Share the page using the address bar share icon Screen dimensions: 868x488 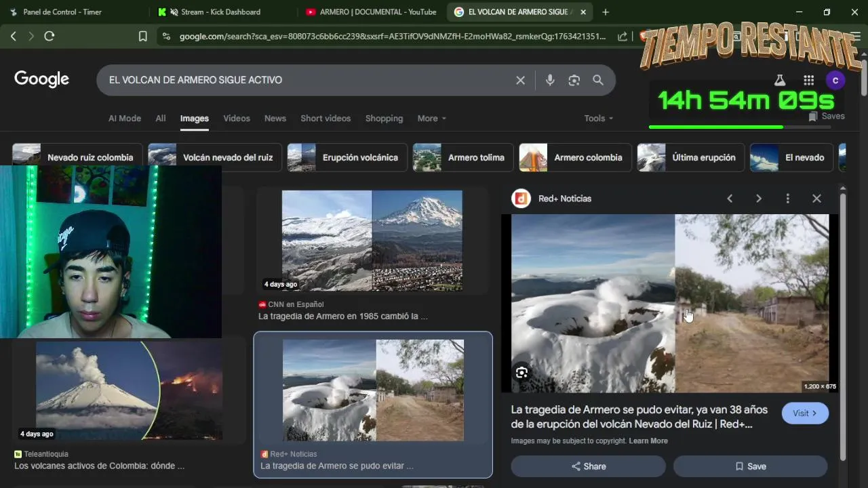click(x=622, y=37)
